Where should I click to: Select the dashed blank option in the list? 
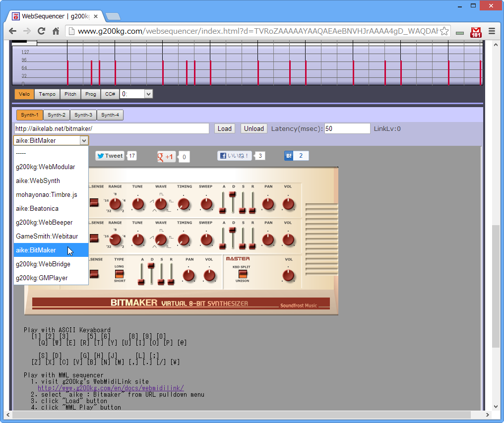pyautogui.click(x=51, y=153)
